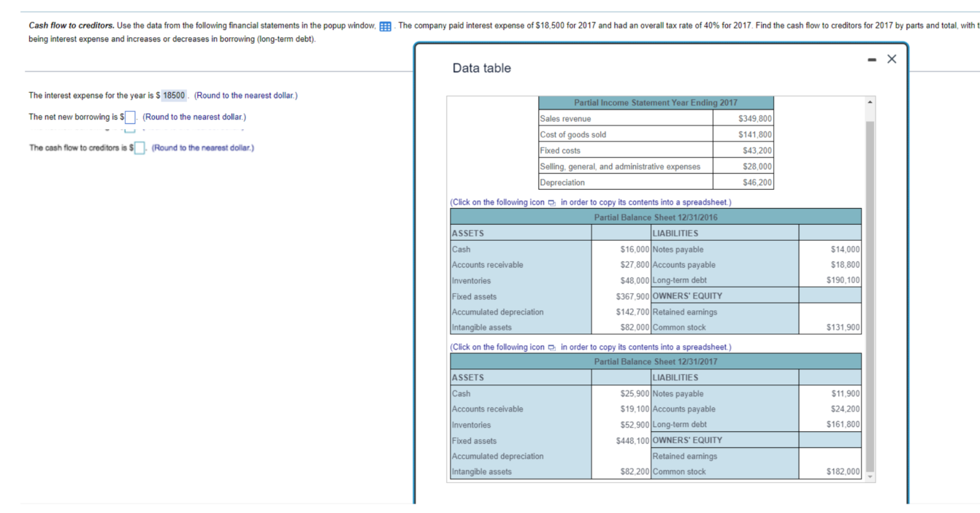This screenshot has width=980, height=513.
Task: Click the Partial Balance Sheet 12/31/2017 header
Action: [x=656, y=362]
